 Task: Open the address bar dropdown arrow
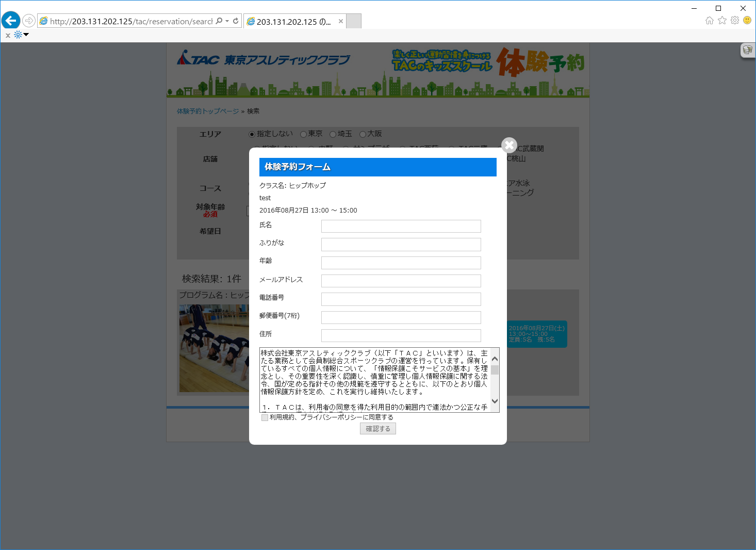[x=227, y=21]
